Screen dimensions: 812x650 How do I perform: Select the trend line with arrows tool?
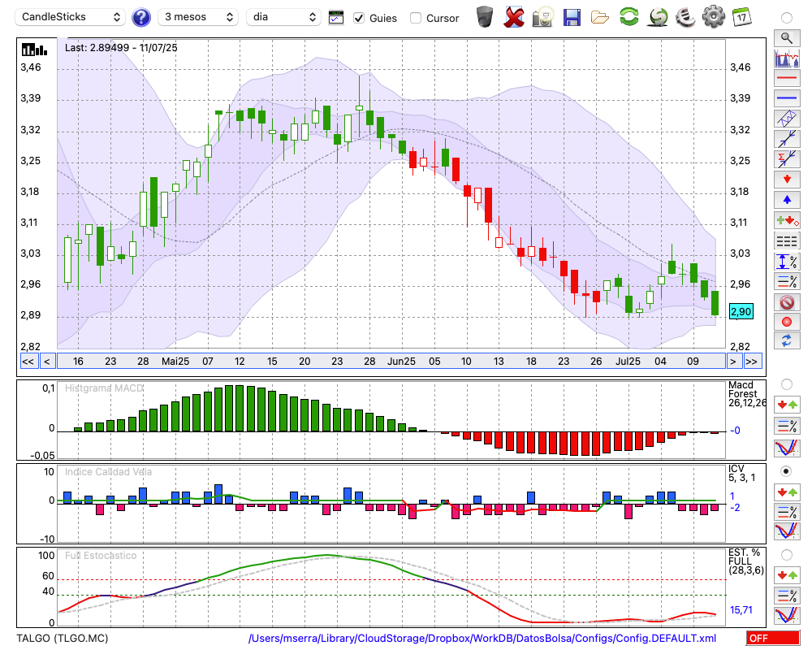tap(787, 139)
